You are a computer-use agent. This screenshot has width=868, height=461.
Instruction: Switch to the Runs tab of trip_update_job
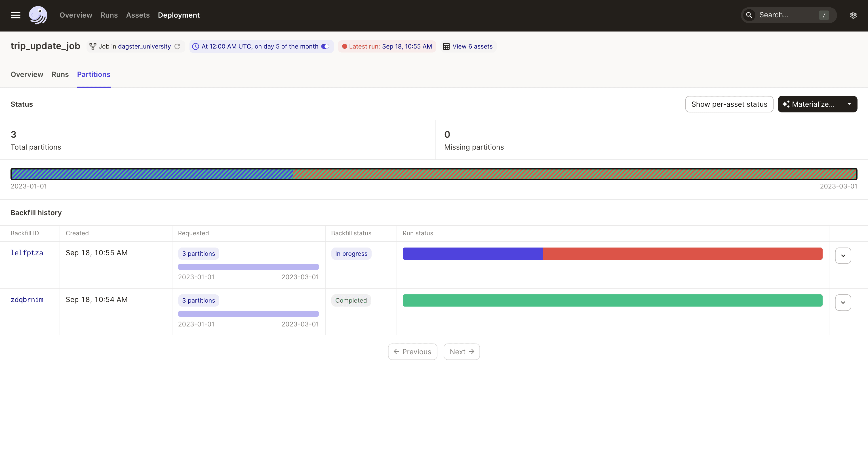(60, 75)
